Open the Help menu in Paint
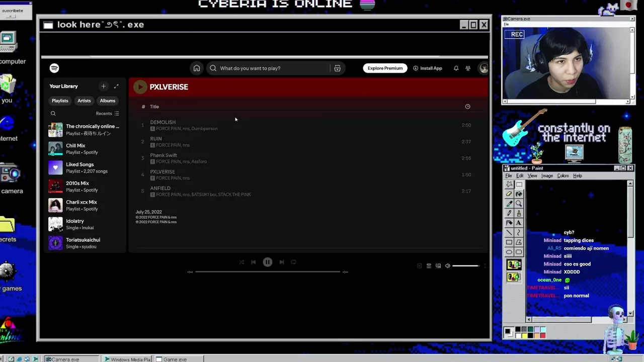 tap(577, 175)
